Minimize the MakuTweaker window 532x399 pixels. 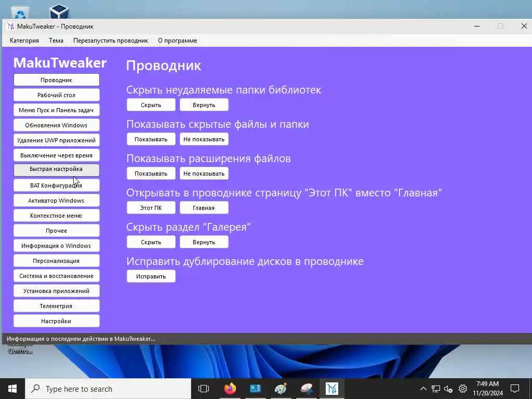pos(477,26)
